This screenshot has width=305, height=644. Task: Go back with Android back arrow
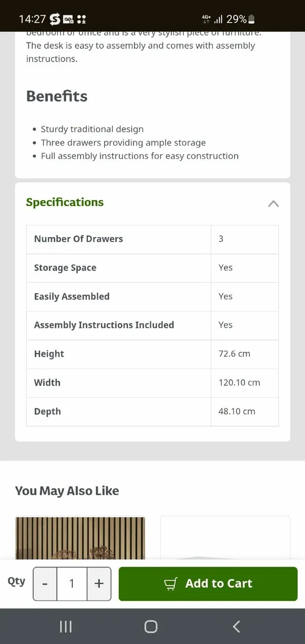coord(236,626)
